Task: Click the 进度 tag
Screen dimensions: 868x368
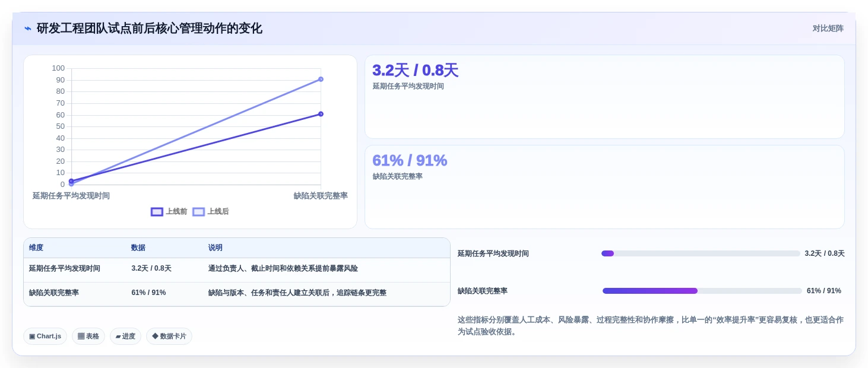Action: click(x=125, y=336)
